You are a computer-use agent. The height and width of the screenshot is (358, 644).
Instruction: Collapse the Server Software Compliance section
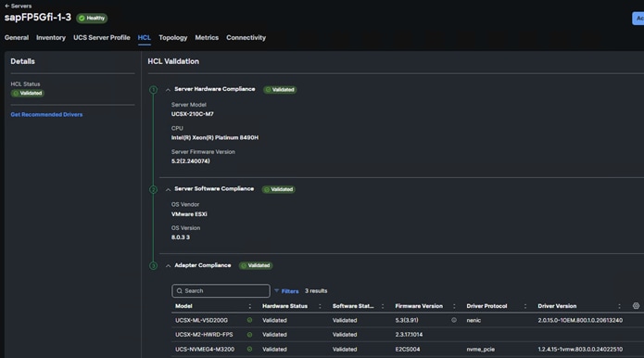coord(168,189)
